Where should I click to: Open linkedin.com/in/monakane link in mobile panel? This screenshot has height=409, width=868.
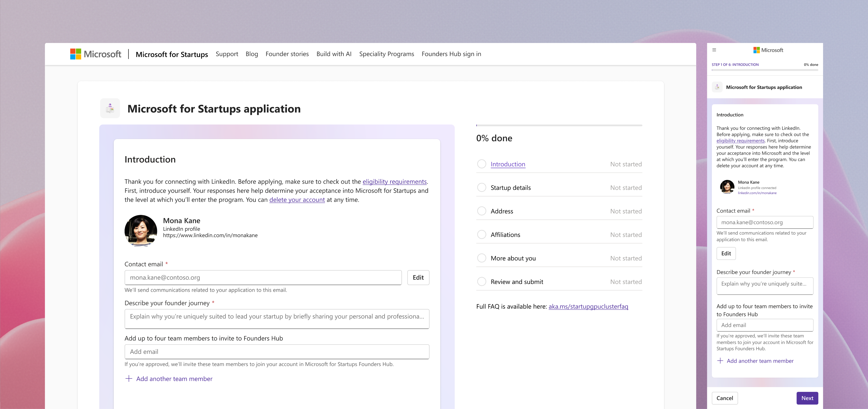click(757, 193)
